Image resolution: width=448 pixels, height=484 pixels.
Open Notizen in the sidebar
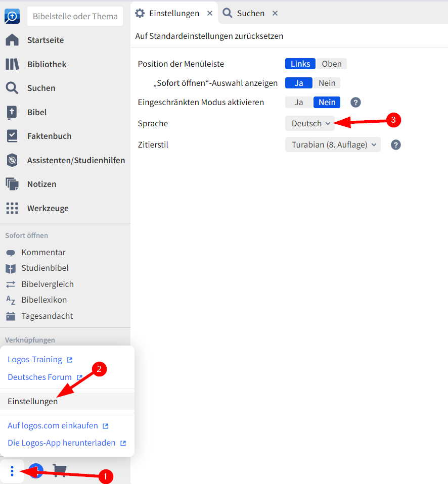[41, 184]
